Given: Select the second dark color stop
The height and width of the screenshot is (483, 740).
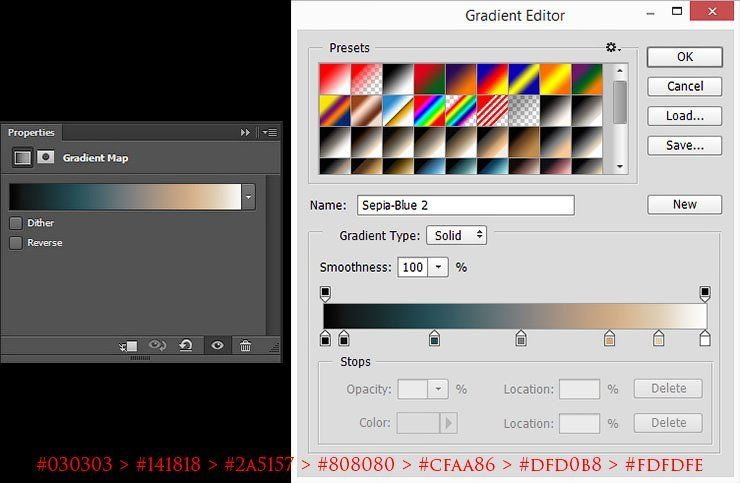Looking at the screenshot, I should pyautogui.click(x=344, y=338).
